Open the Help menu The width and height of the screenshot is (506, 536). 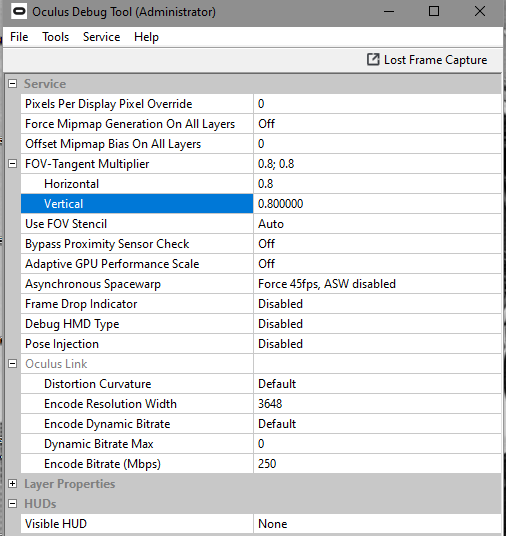(x=146, y=37)
